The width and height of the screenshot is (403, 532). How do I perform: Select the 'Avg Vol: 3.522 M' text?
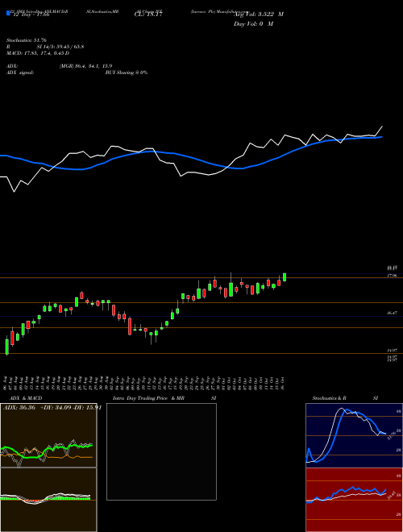click(x=259, y=15)
